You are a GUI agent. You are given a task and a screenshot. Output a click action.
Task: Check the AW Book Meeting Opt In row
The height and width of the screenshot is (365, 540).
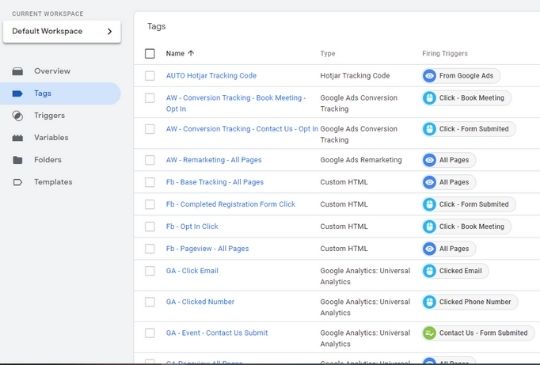150,98
